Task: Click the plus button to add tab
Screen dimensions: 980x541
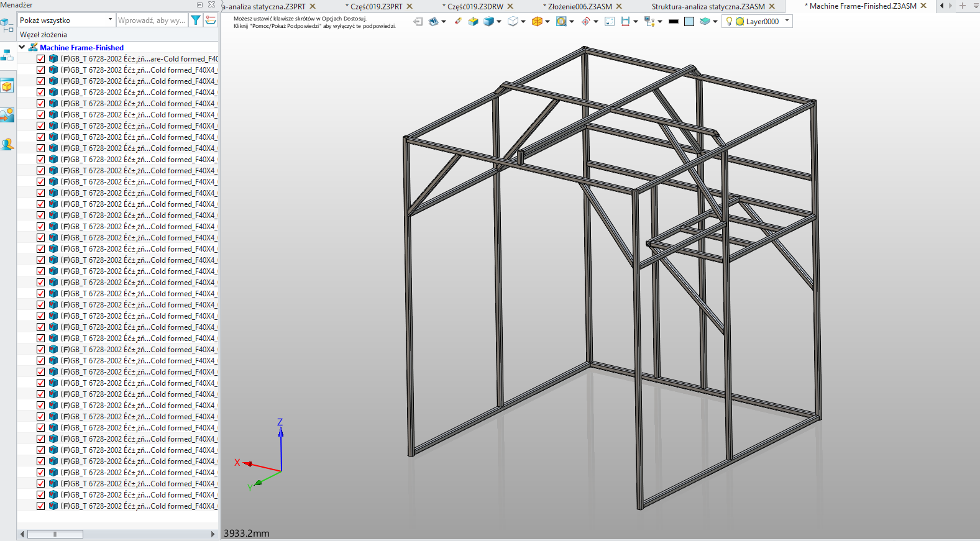Action: [963, 6]
